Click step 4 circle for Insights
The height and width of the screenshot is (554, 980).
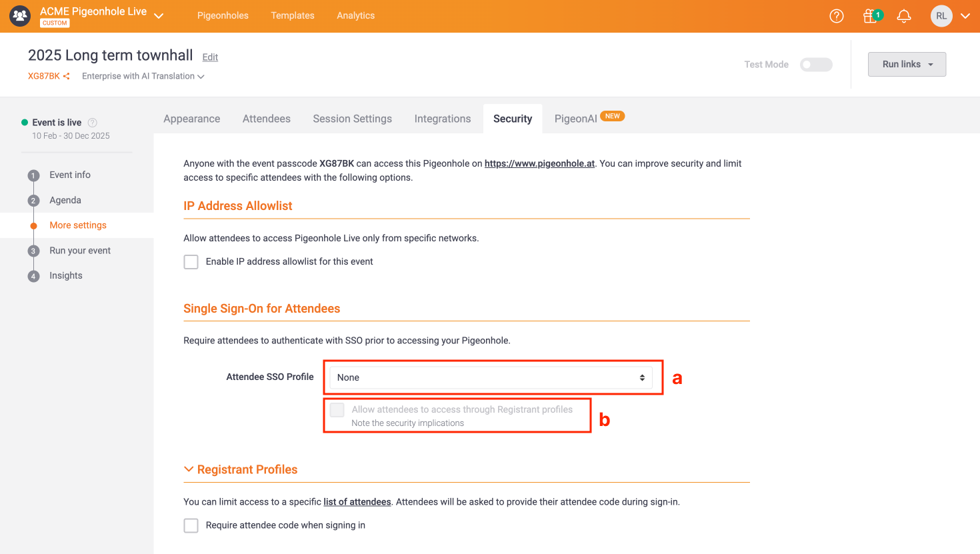tap(33, 276)
